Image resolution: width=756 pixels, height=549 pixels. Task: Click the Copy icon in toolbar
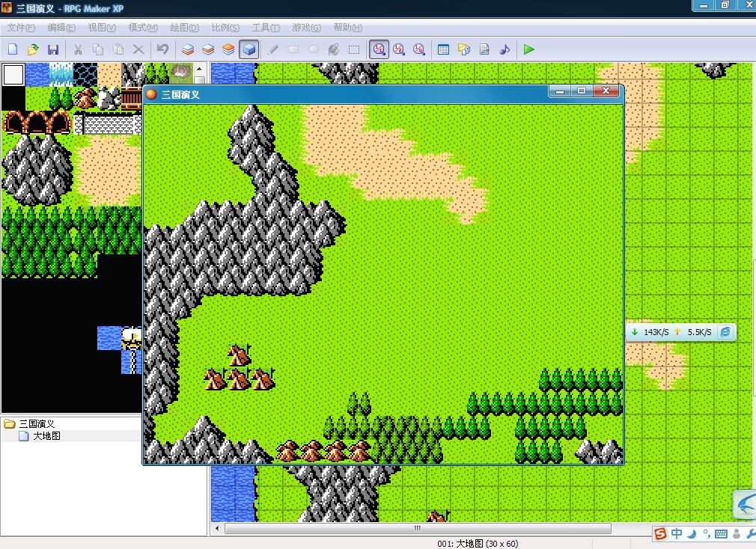click(x=98, y=49)
